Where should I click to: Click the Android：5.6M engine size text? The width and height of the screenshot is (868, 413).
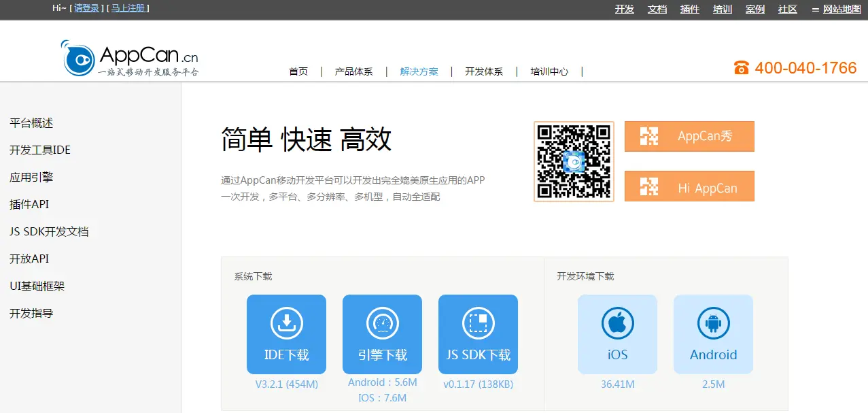[x=383, y=382]
